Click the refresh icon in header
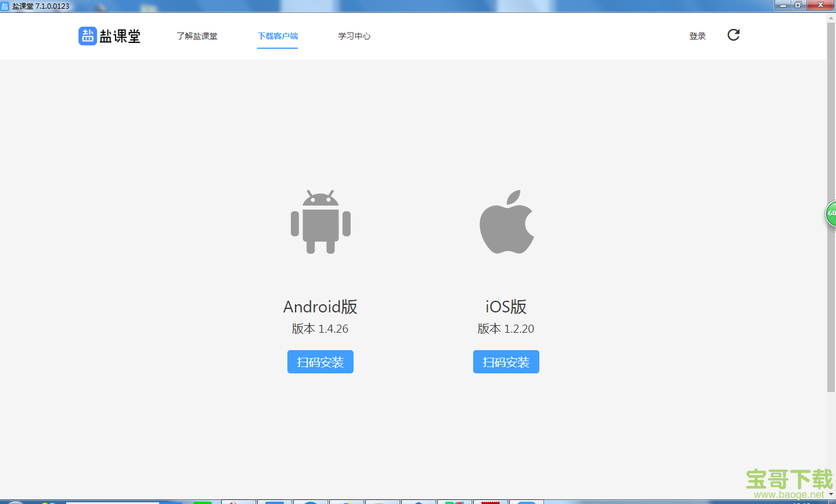Screen dimensions: 836x504 733,35
